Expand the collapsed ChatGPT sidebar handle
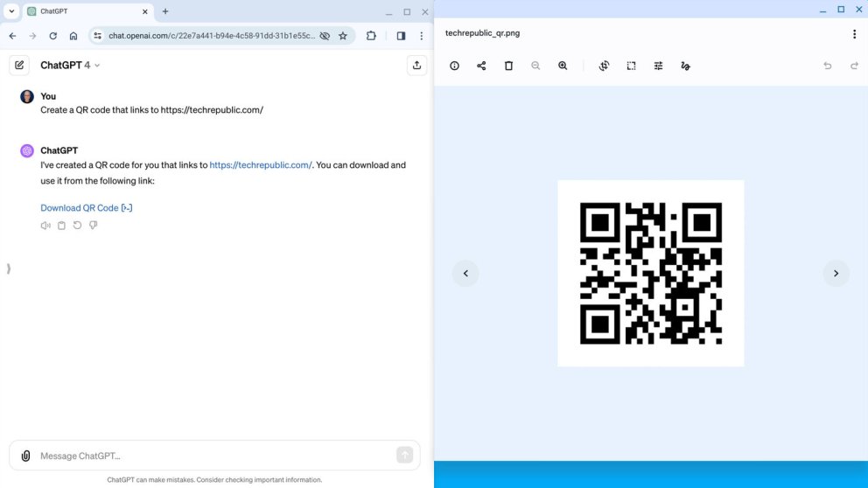The width and height of the screenshot is (868, 488). point(8,268)
